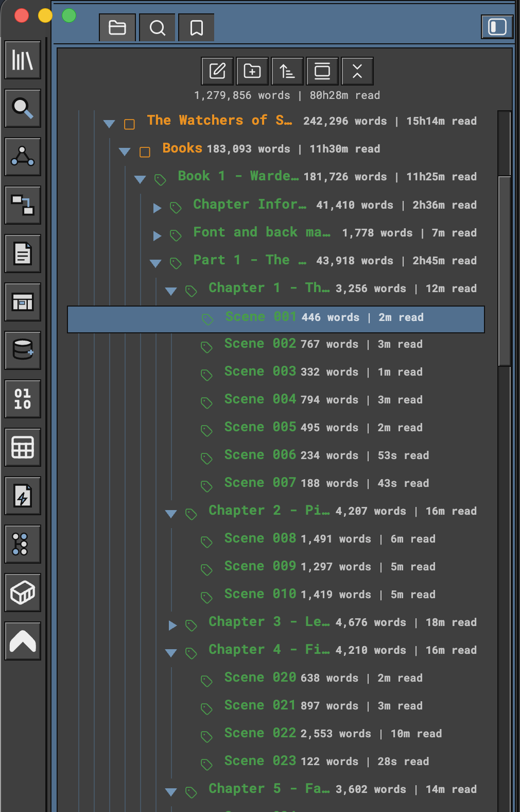The height and width of the screenshot is (812, 520).
Task: Open the 3D box sidebar icon
Action: point(23,593)
